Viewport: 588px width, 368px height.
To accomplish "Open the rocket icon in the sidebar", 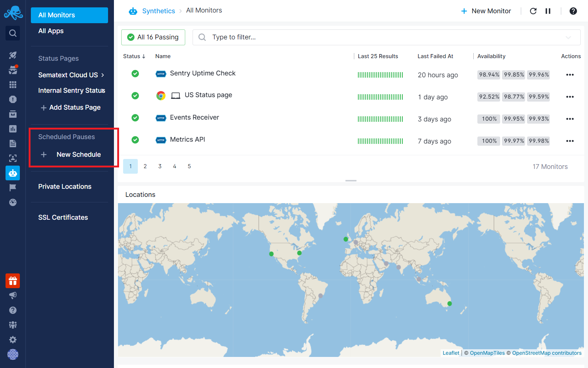I will click(x=13, y=55).
